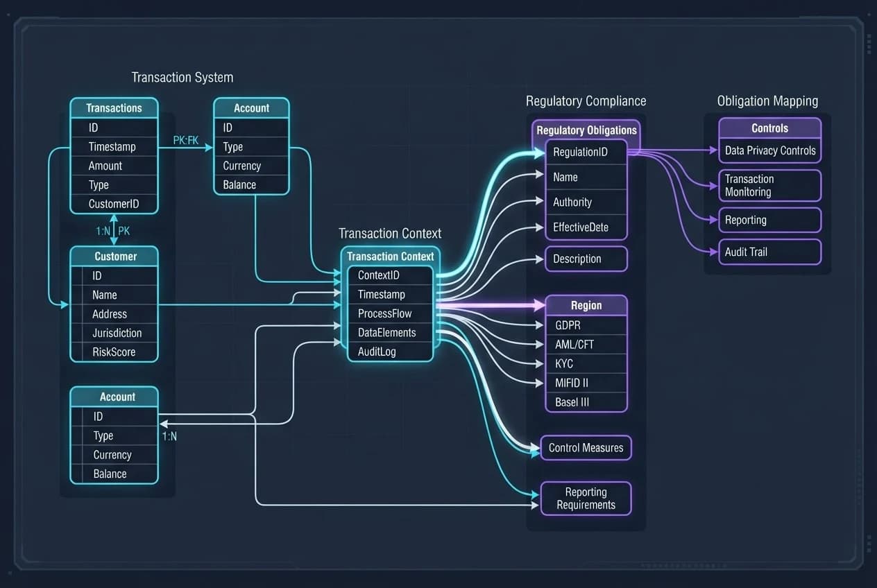
Task: Click Type row of Account beside Transactions
Action: coord(251,147)
